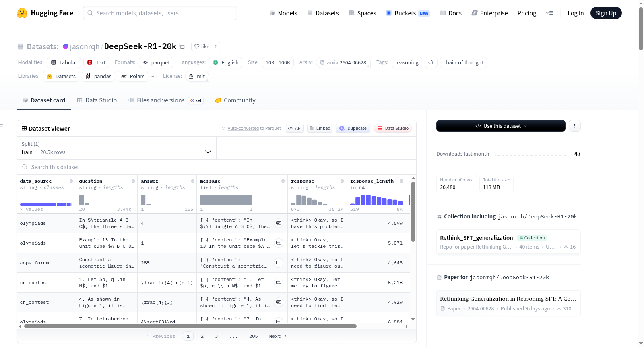
Task: Copy dataset name with the copy icon
Action: 182,46
